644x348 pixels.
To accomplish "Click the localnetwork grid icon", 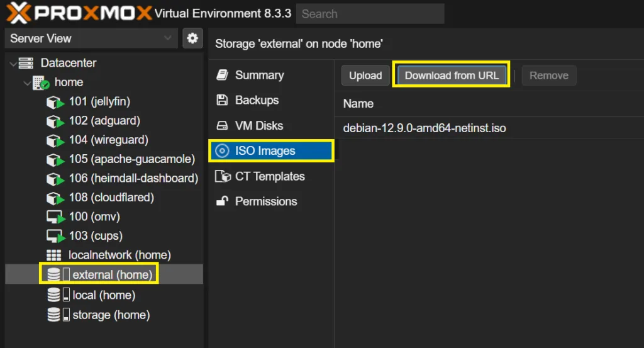I will [54, 255].
